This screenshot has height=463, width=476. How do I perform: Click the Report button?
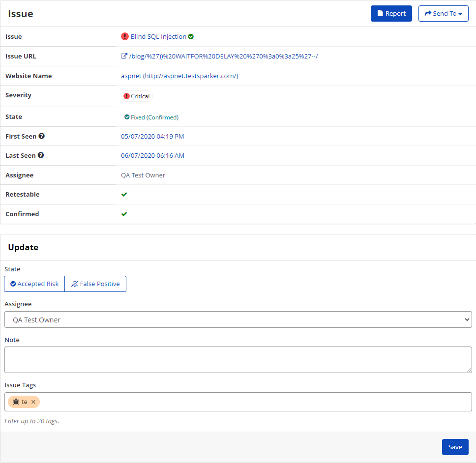[x=391, y=13]
